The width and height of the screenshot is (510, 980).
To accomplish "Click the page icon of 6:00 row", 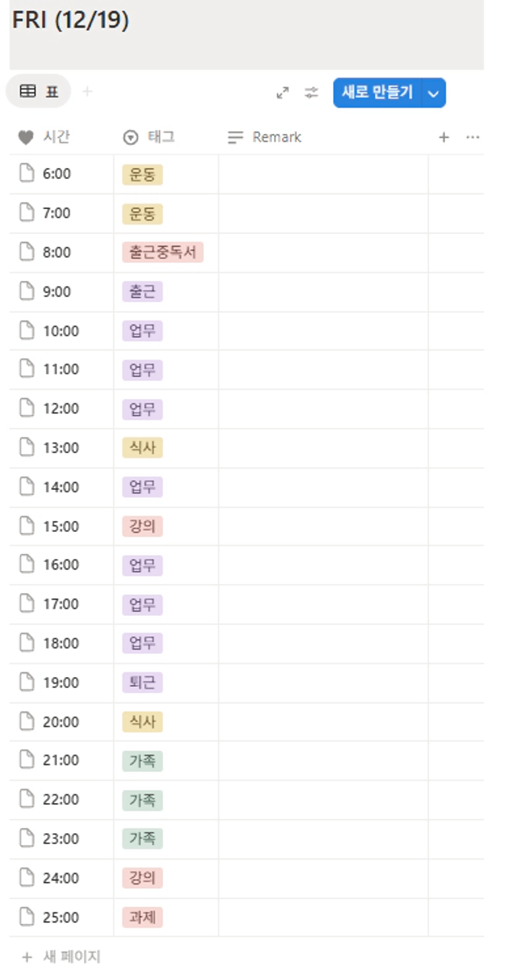I will tap(27, 173).
